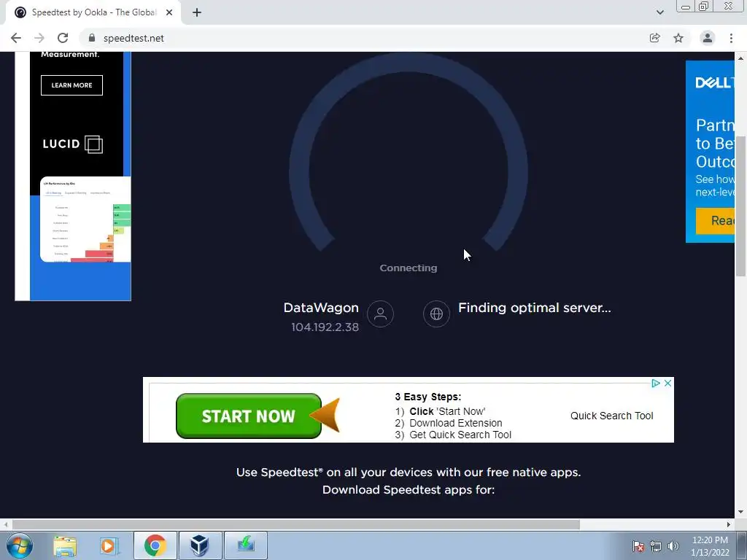Select the Speedtest by Ookla tab
Screen dimensions: 747x560
pyautogui.click(x=93, y=13)
